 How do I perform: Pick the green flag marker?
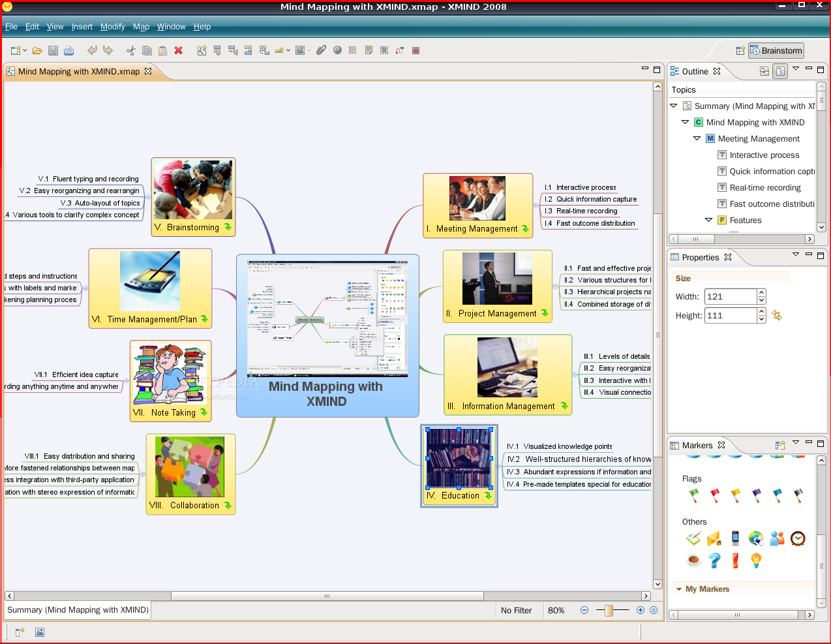pos(693,496)
